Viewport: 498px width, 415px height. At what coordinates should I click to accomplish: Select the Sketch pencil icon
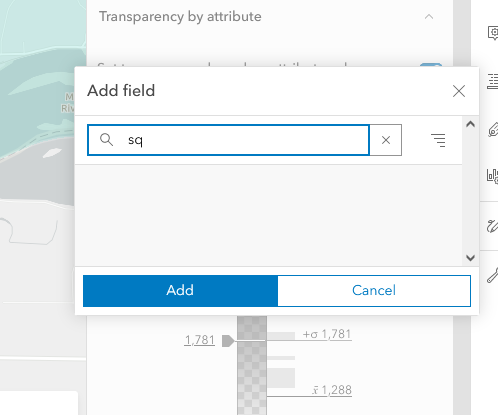[493, 226]
